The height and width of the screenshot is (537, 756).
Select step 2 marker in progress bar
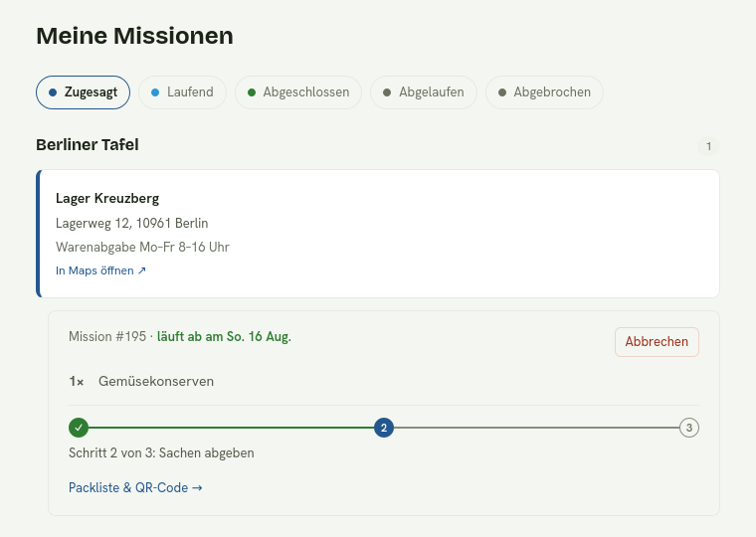(x=384, y=428)
